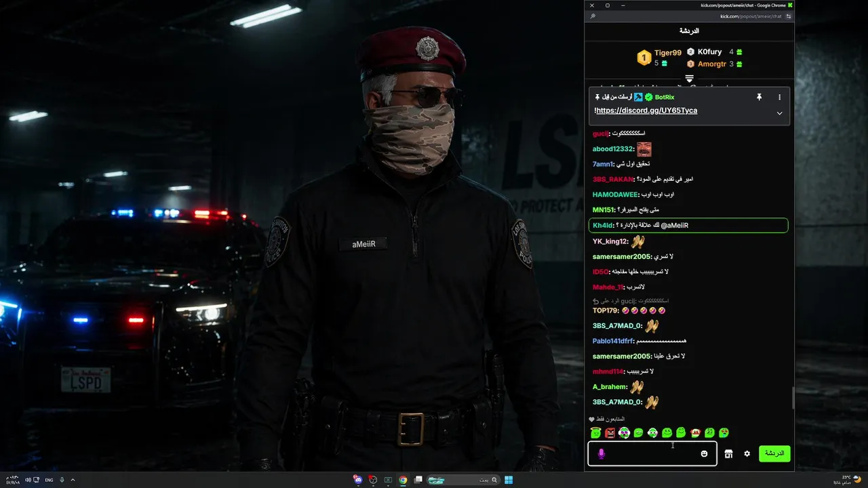Viewport: 868px width, 488px height.
Task: Click the taskbar clock and date
Action: pos(13,480)
